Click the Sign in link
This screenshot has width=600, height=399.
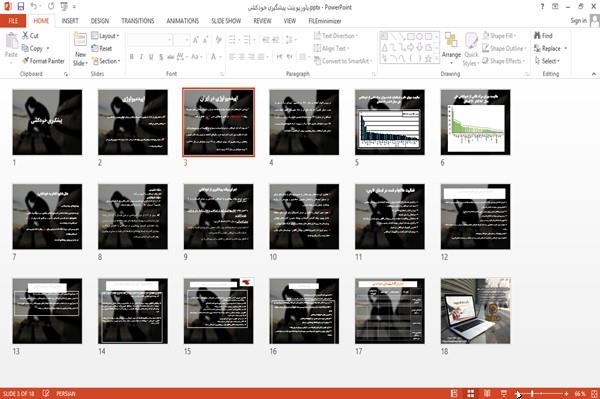578,21
